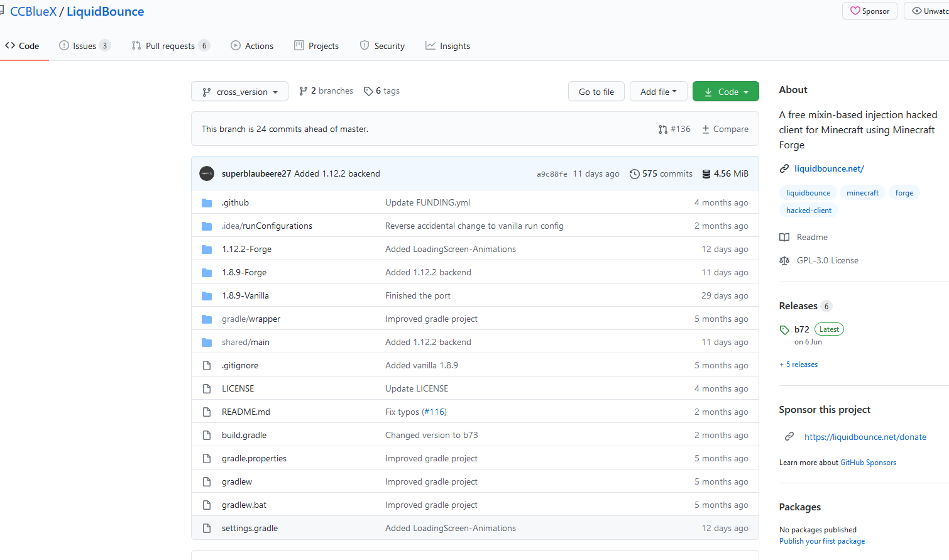Open the Insights tab
Image resolution: width=949 pixels, height=560 pixels.
tap(447, 46)
